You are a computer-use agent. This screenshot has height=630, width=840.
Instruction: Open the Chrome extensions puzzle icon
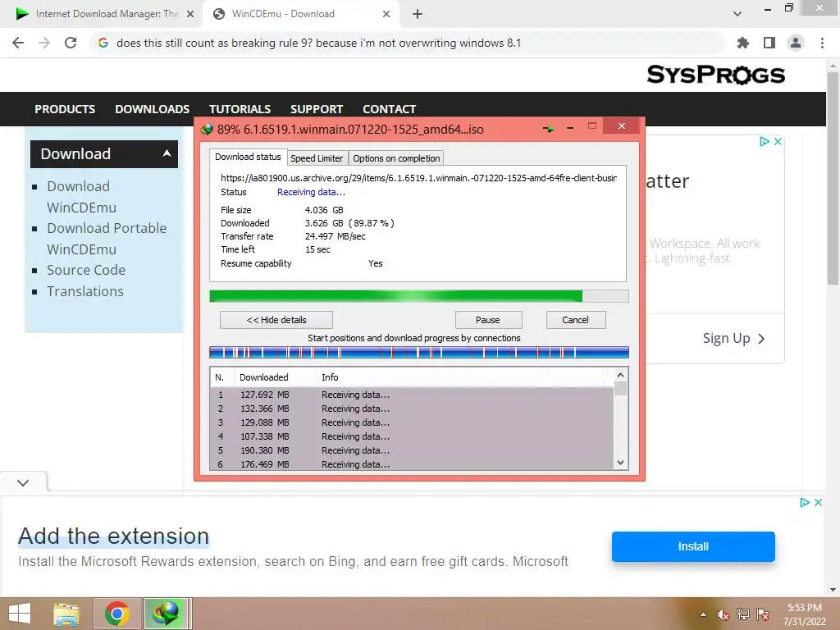[x=742, y=43]
